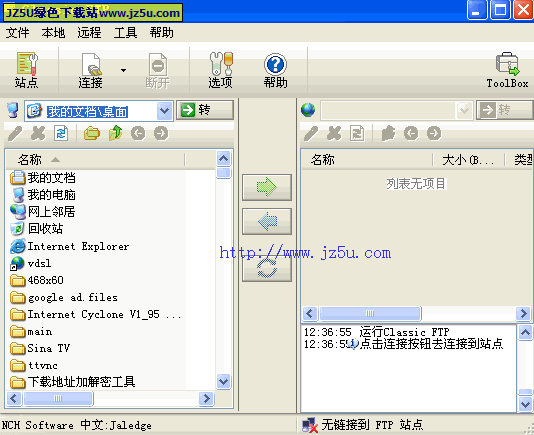Open the 本地 menu

coord(53,33)
